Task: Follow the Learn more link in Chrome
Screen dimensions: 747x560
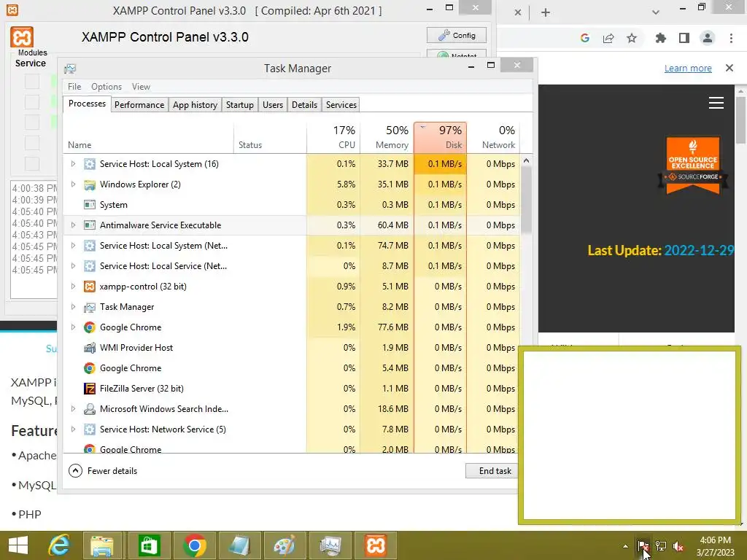Action: [x=688, y=68]
